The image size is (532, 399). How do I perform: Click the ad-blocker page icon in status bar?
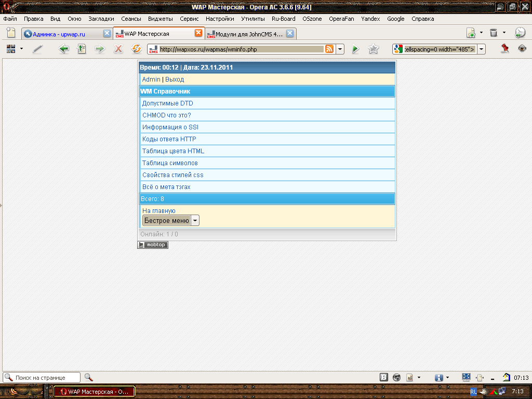click(x=410, y=377)
